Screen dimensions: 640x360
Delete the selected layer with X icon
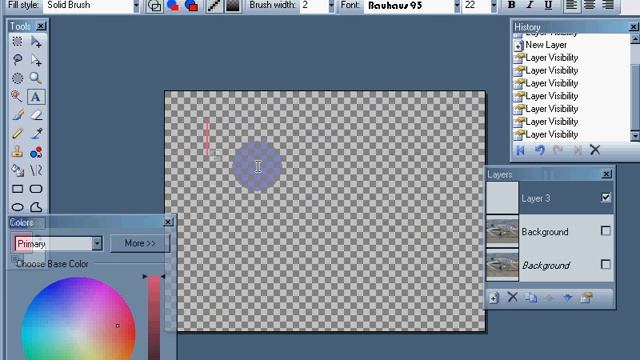point(513,298)
